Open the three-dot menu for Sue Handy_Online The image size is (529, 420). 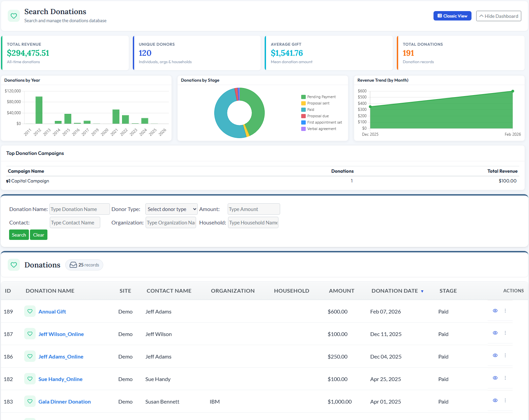505,378
